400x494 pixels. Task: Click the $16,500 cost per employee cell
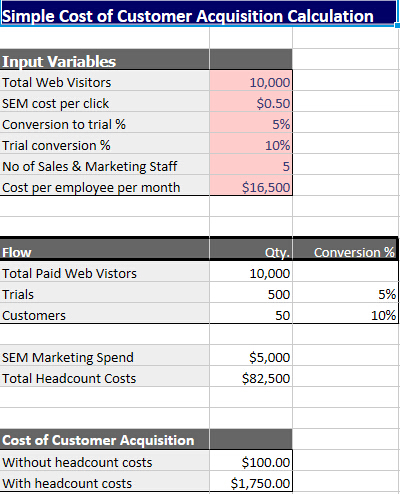251,185
